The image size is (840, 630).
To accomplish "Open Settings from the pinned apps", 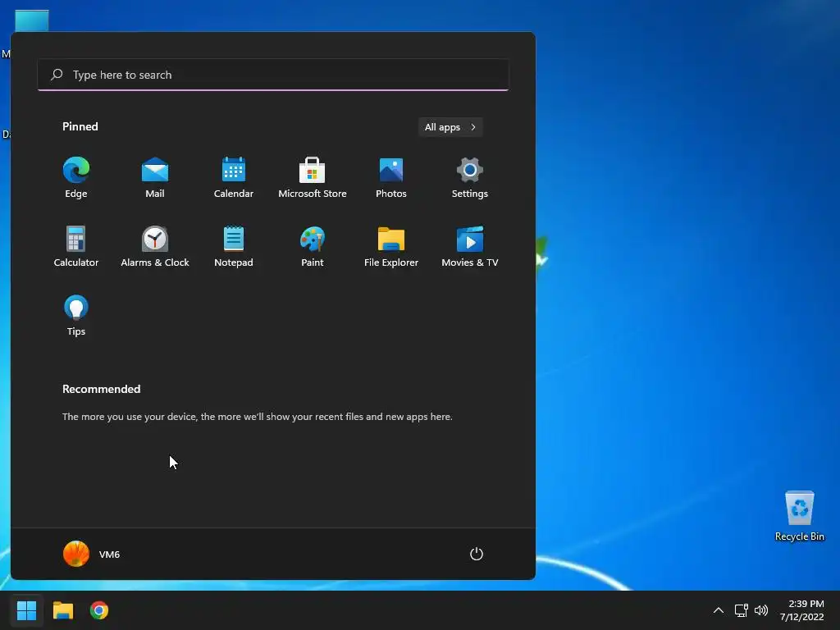I will 470,178.
